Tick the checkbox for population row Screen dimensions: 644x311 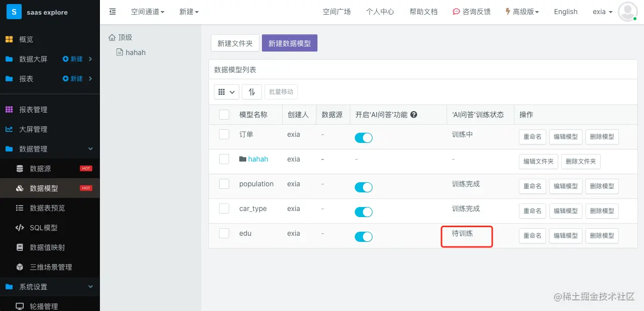pos(224,184)
